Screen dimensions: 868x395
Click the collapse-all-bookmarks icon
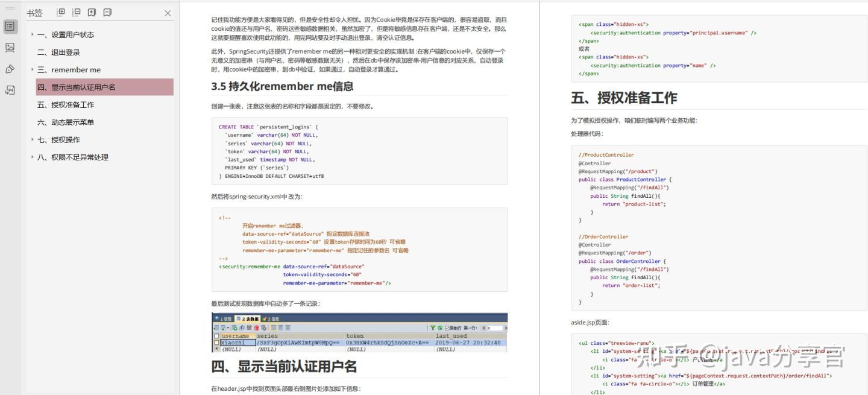76,13
